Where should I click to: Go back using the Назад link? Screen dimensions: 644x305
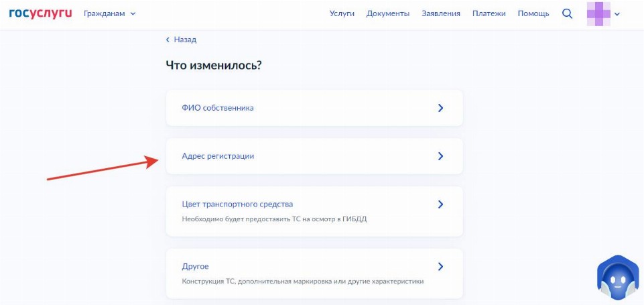pos(181,40)
